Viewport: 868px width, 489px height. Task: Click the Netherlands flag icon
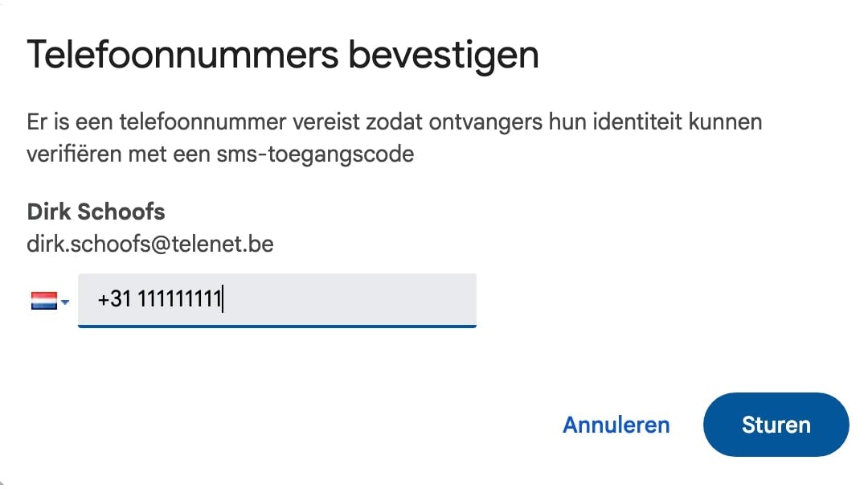point(43,301)
